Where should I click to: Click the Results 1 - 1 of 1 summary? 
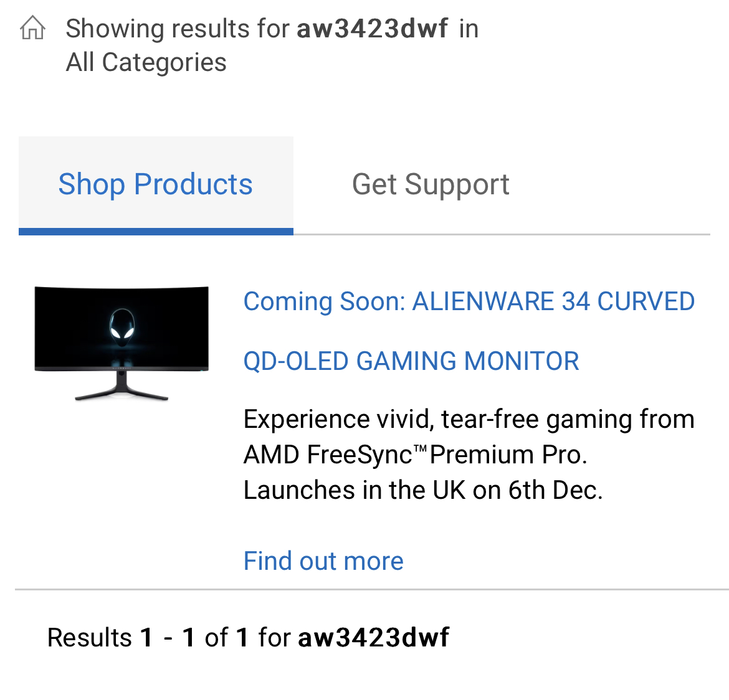coord(248,636)
